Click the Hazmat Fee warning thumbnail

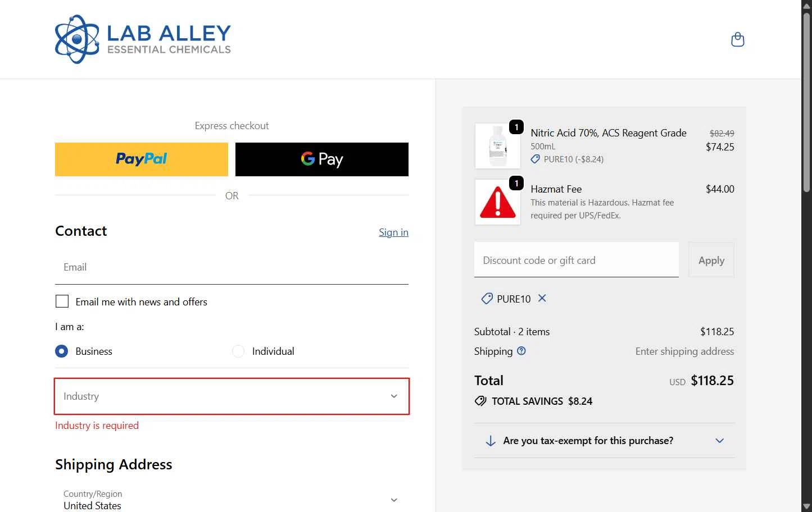[498, 202]
